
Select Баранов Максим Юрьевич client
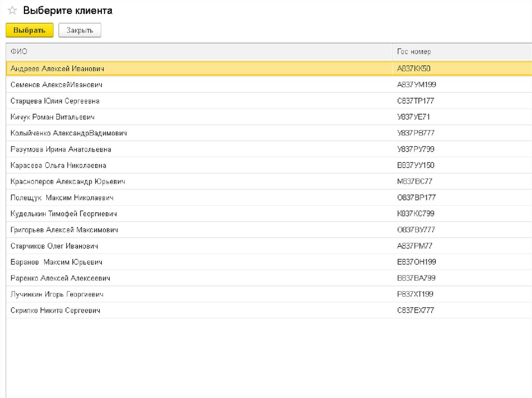[x=56, y=262]
